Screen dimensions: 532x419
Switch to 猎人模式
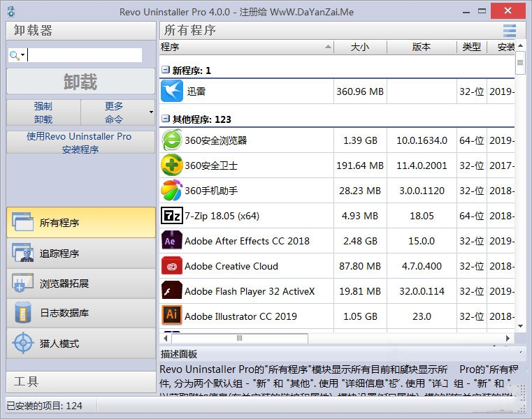pos(81,343)
